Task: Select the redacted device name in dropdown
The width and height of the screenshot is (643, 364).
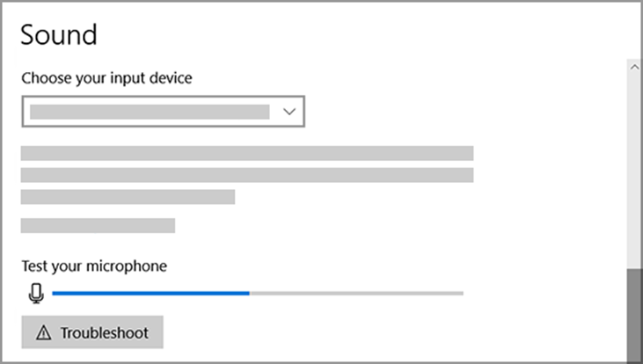Action: (x=150, y=112)
